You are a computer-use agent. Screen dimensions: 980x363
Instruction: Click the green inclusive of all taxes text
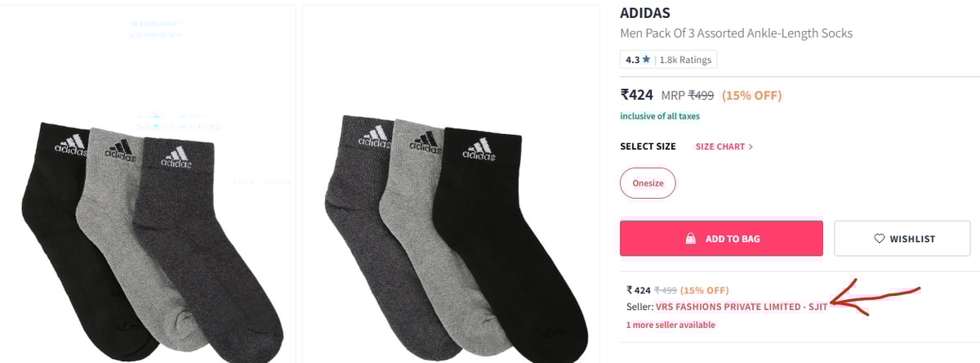pos(659,116)
